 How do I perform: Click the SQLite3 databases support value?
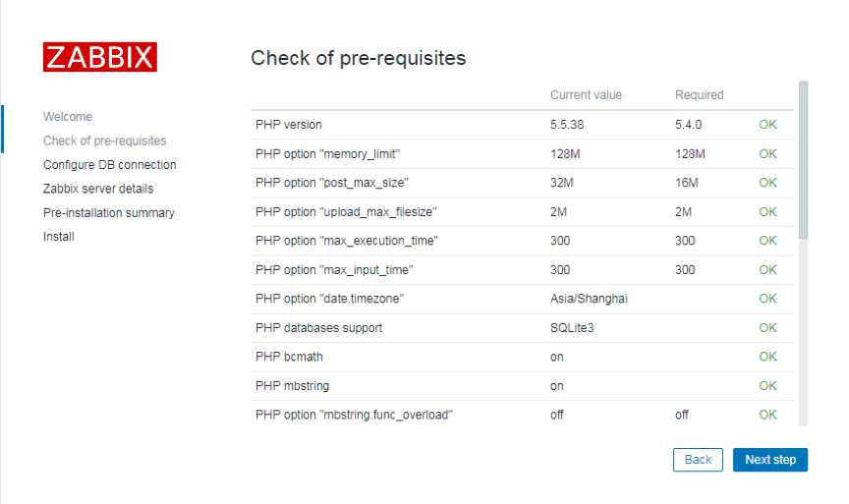point(572,327)
